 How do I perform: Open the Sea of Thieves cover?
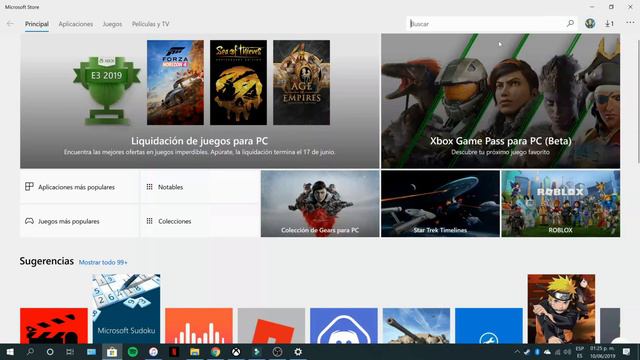[x=238, y=82]
